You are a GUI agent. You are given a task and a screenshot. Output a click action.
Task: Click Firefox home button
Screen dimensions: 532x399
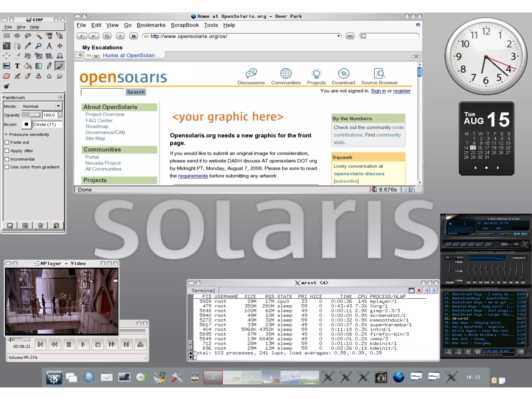coord(134,36)
